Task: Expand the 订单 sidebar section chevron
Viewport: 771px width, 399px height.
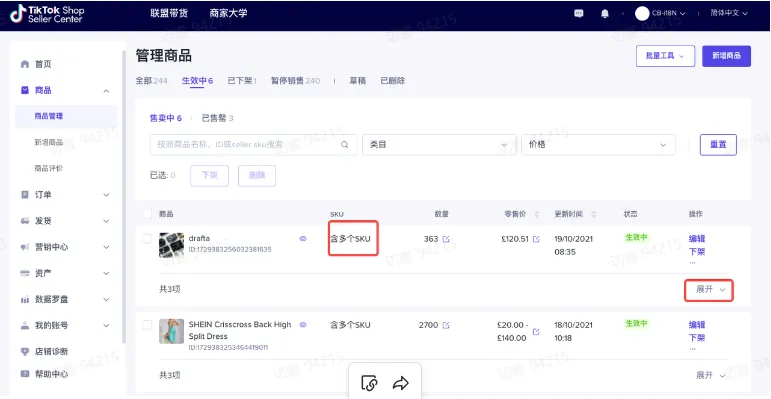Action: click(106, 195)
